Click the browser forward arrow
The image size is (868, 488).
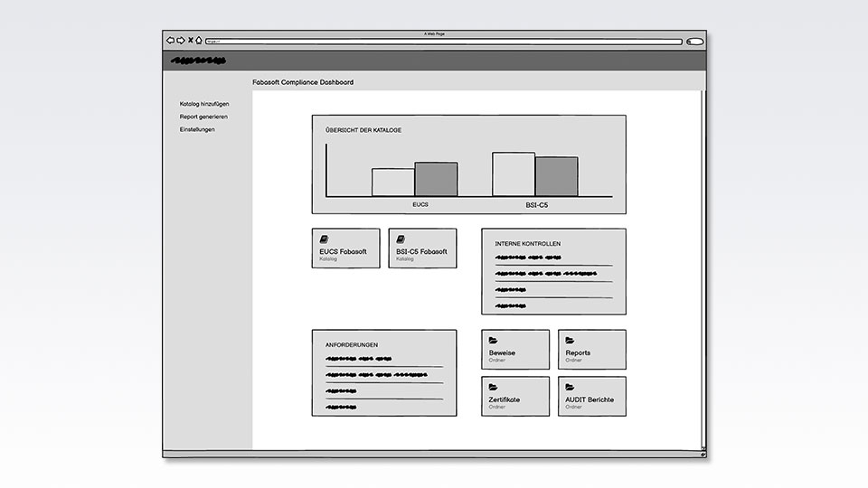(x=181, y=41)
